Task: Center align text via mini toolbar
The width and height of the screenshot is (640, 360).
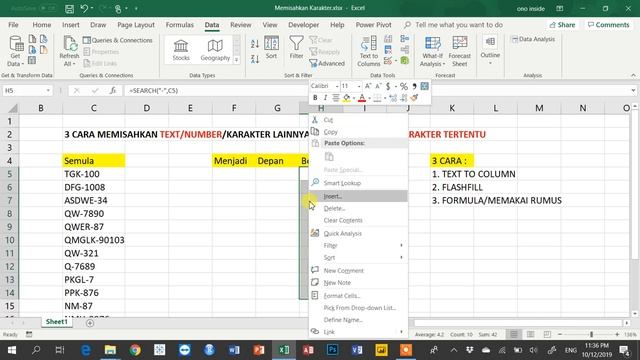Action: pos(336,98)
